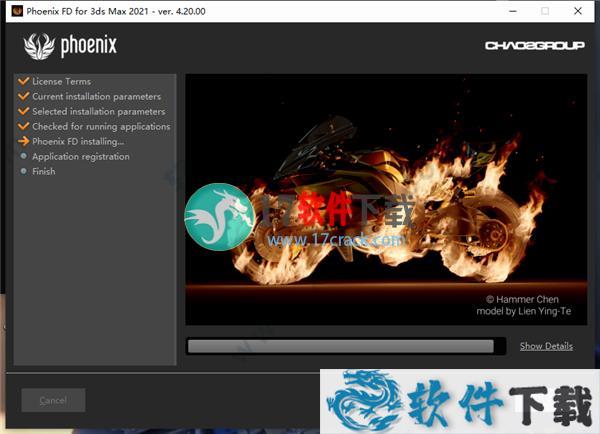This screenshot has width=600, height=434.
Task: Click bullet dot beside Finish
Action: 24,171
